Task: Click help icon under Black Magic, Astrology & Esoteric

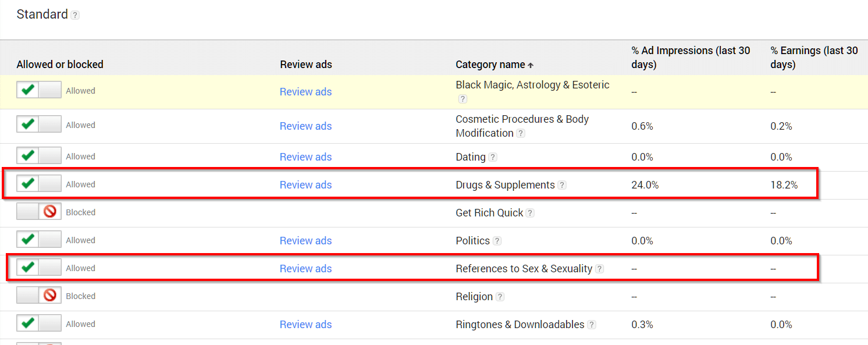Action: 463,99
